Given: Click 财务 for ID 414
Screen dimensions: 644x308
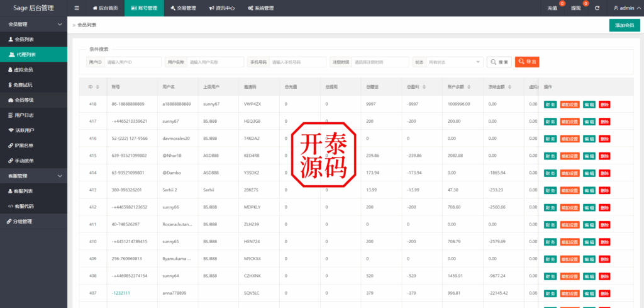Looking at the screenshot, I should [550, 173].
